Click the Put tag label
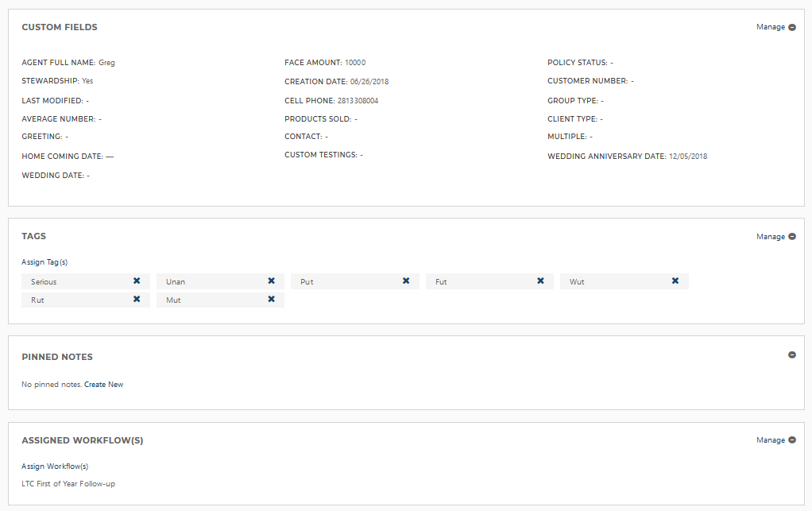812x511 pixels. coord(307,281)
